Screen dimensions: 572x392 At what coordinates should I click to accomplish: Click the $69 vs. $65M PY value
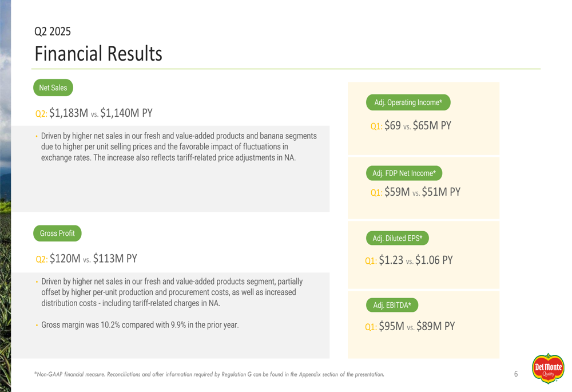[418, 125]
